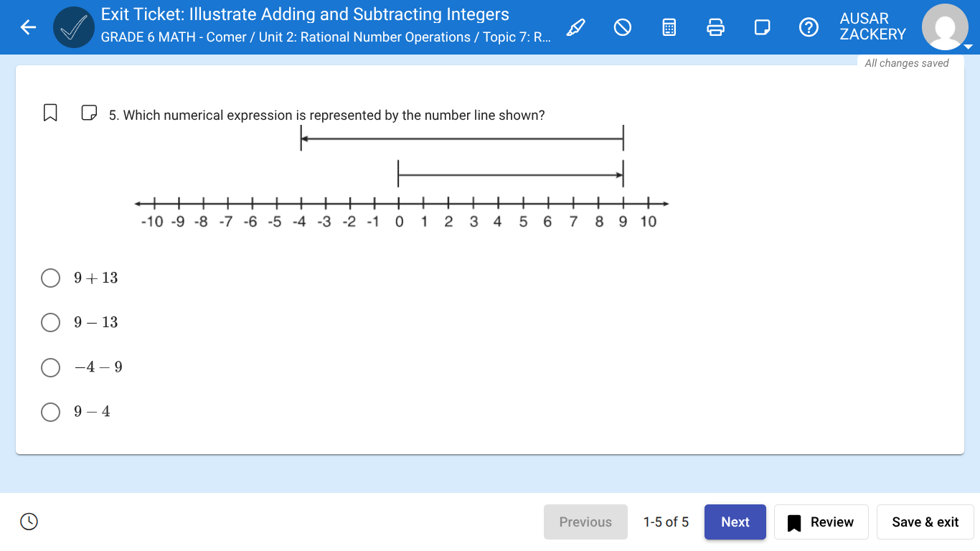Select answer choice 9 − 13
The image size is (980, 551).
point(50,322)
